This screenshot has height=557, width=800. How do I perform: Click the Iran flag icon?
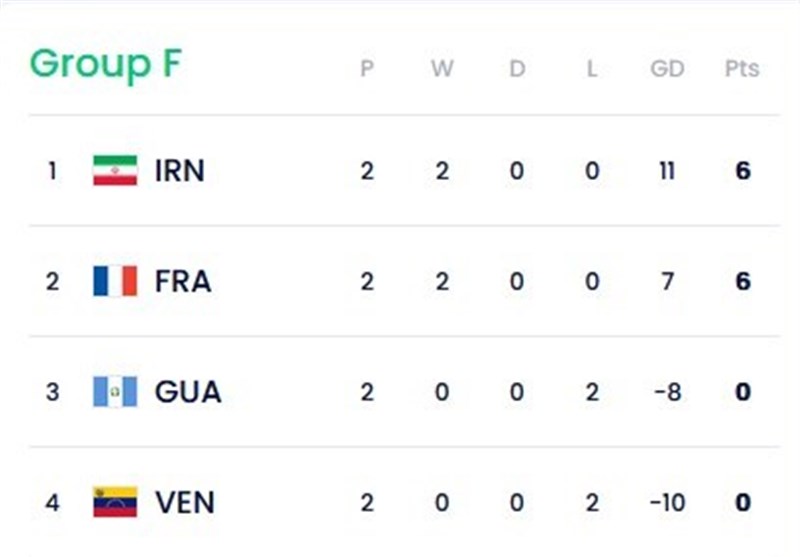[x=115, y=171]
